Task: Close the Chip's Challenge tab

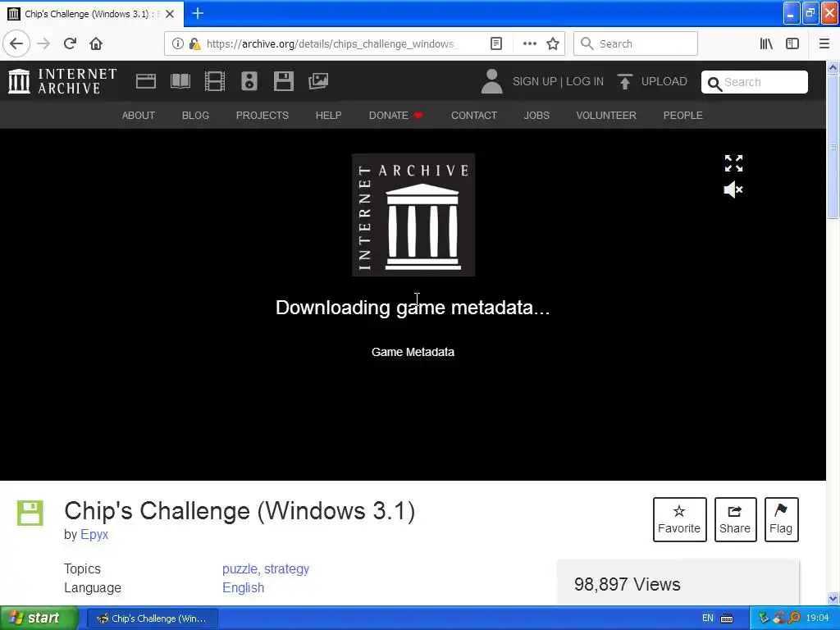Action: tap(170, 14)
